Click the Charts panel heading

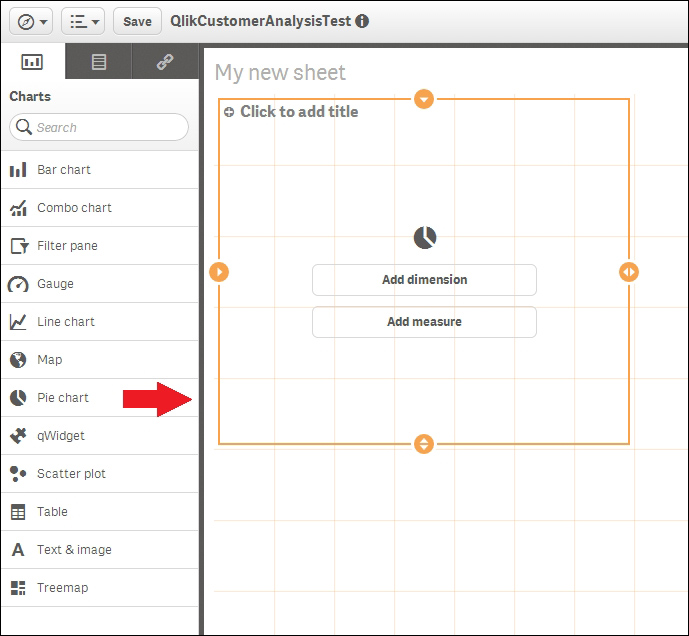click(30, 96)
